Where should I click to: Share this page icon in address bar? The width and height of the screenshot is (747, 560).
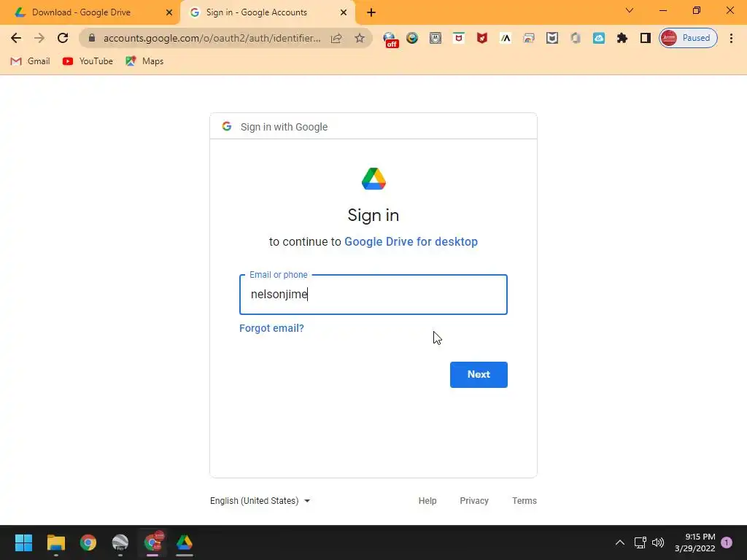(336, 38)
